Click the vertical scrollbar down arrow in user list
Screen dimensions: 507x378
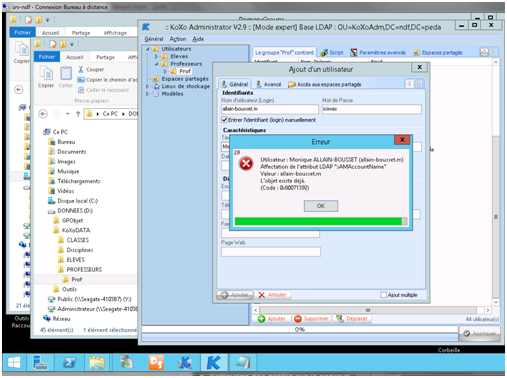point(496,302)
